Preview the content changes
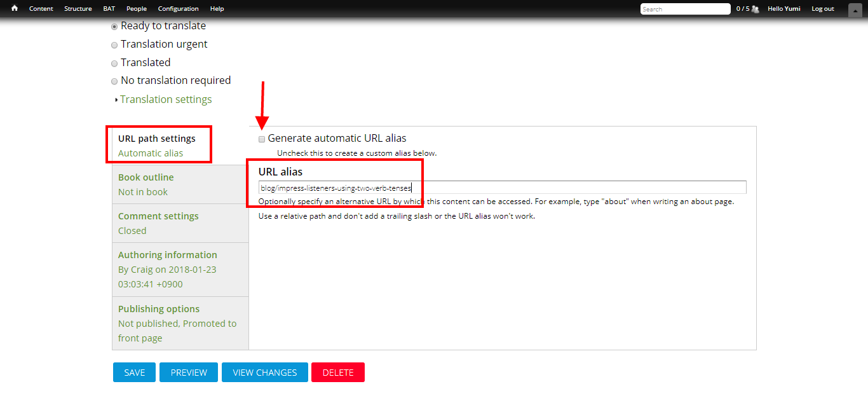This screenshot has width=868, height=405. (188, 372)
